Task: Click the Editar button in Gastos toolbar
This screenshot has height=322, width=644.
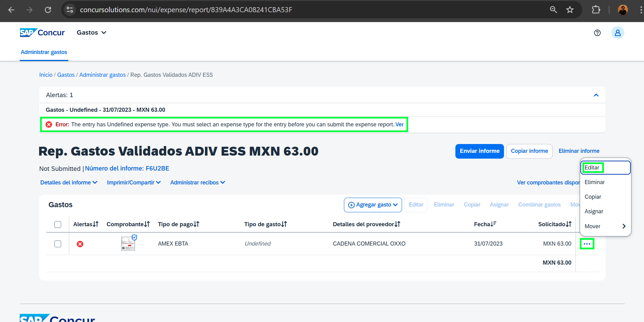Action: pyautogui.click(x=416, y=205)
